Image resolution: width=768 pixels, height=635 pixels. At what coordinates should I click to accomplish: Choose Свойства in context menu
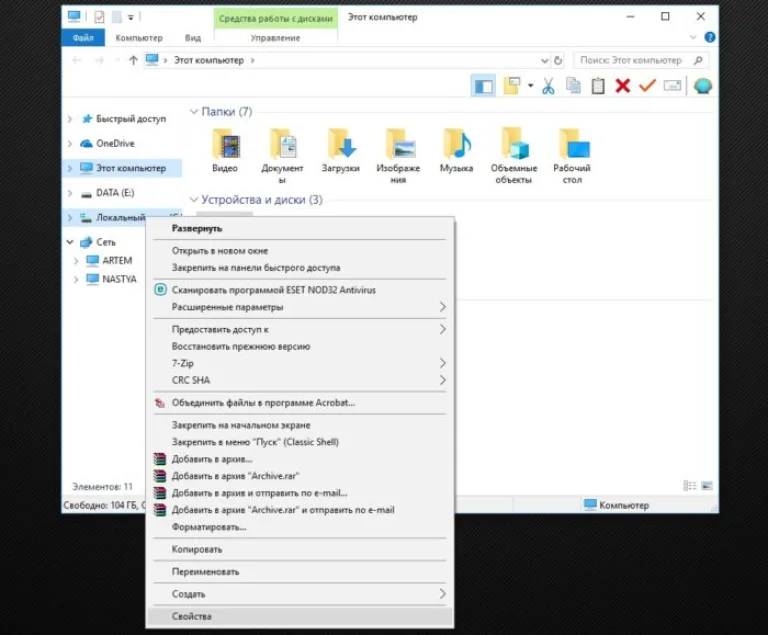pyautogui.click(x=300, y=616)
